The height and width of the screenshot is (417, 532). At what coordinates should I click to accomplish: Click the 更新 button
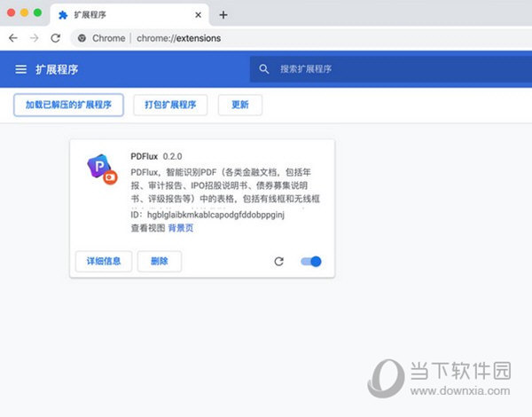[x=240, y=105]
